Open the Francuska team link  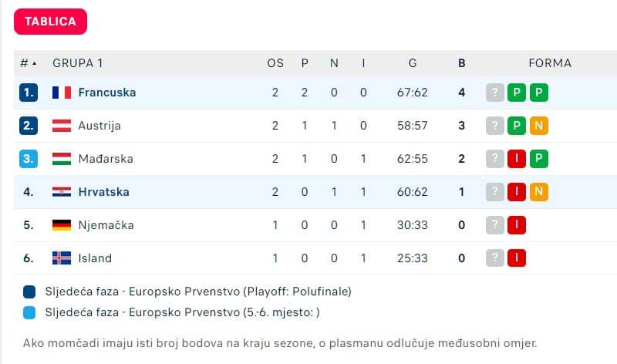pos(107,93)
